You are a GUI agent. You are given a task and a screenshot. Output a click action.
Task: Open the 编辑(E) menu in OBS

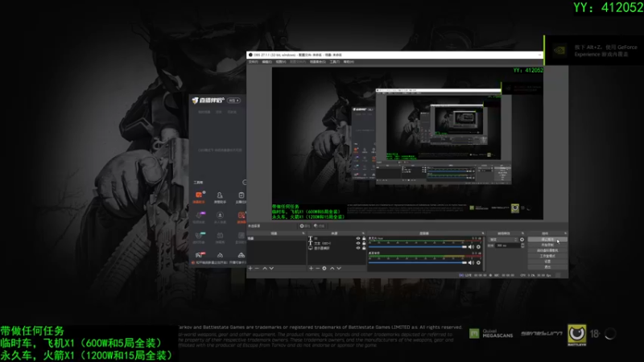tap(267, 62)
